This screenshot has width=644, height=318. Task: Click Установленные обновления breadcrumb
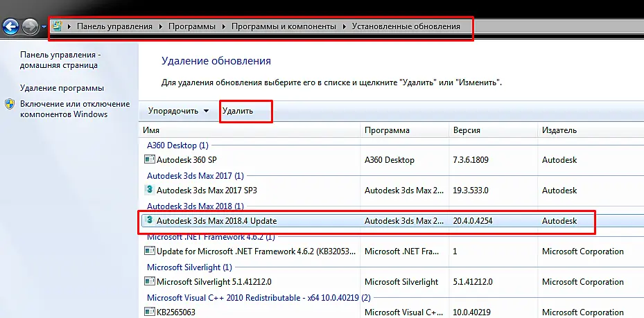(406, 26)
